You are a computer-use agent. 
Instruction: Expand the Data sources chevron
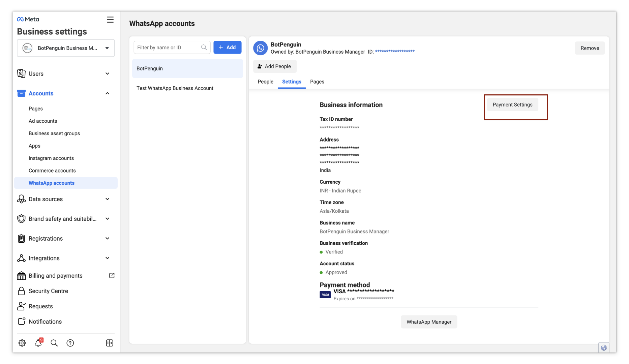point(108,199)
